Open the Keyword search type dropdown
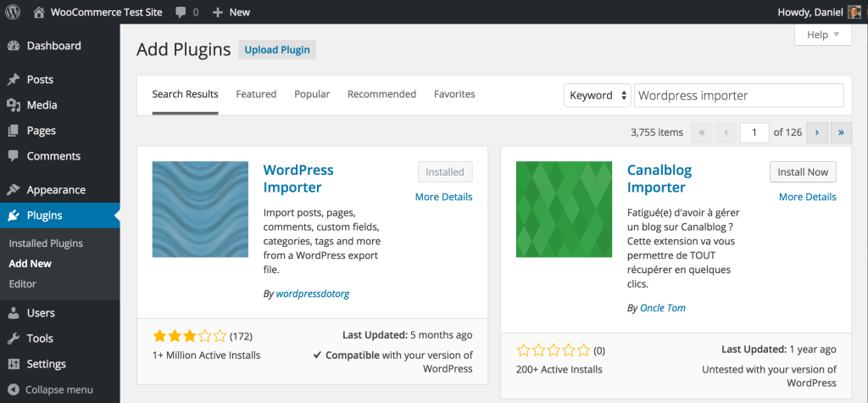Image resolution: width=868 pixels, height=403 pixels. (x=598, y=95)
